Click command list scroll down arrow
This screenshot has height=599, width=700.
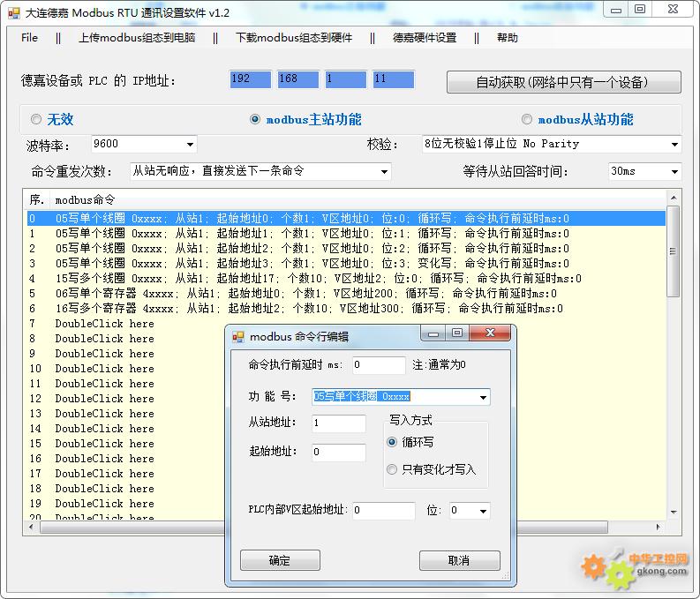(674, 513)
